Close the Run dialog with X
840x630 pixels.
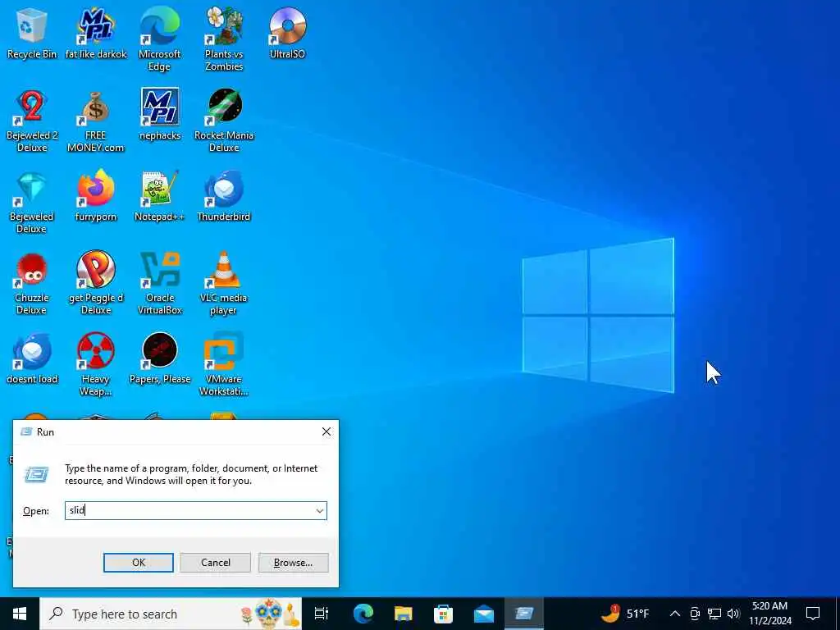(326, 431)
